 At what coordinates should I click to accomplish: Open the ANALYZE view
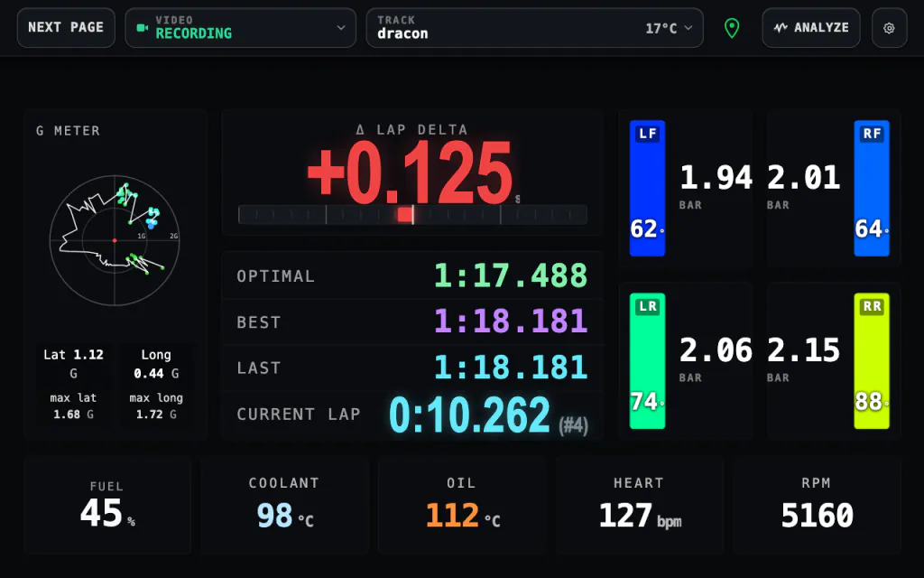[811, 28]
